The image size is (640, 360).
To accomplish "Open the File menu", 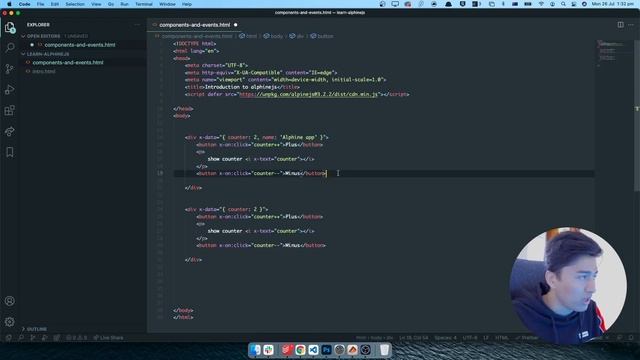I will tap(40, 4).
